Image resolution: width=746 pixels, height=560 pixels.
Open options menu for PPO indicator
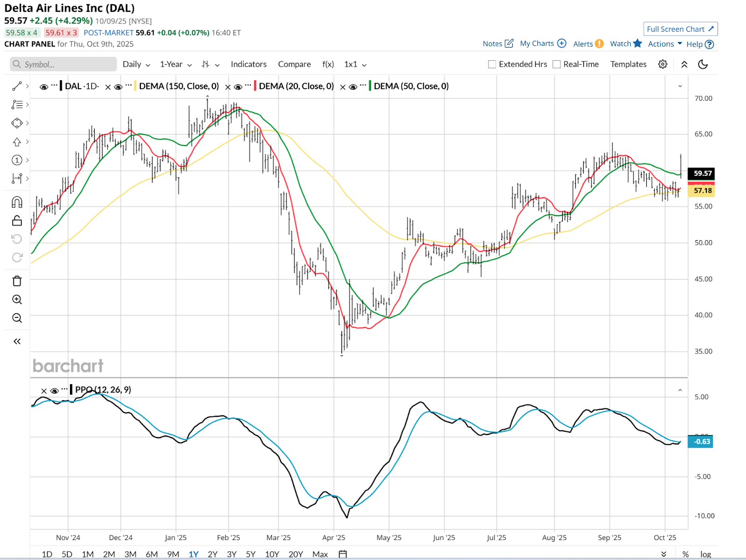(x=64, y=389)
